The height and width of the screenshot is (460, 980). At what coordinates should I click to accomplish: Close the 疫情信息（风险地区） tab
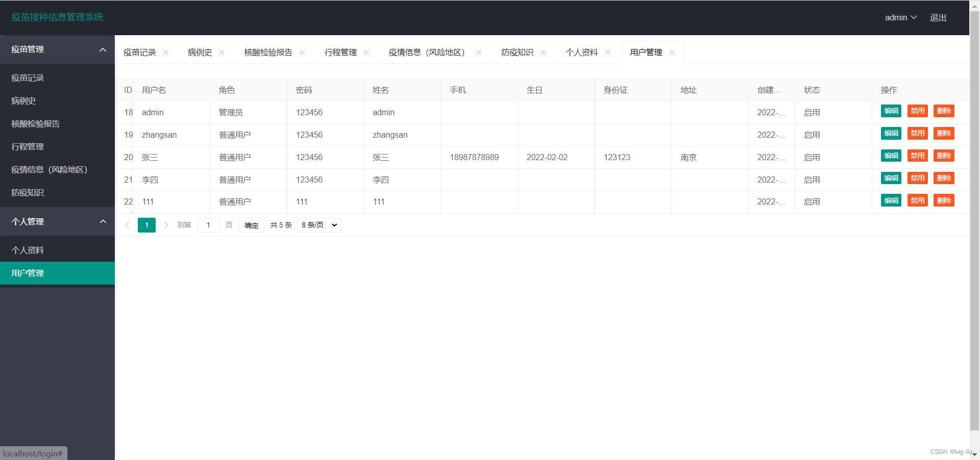[479, 53]
